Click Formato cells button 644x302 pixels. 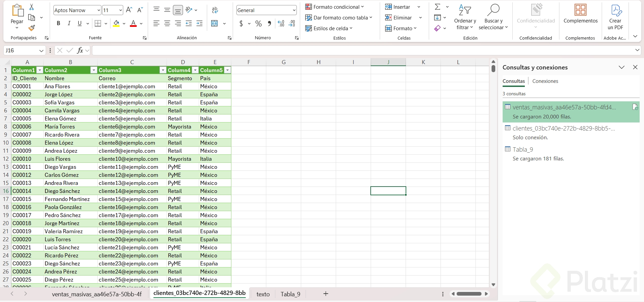(401, 28)
